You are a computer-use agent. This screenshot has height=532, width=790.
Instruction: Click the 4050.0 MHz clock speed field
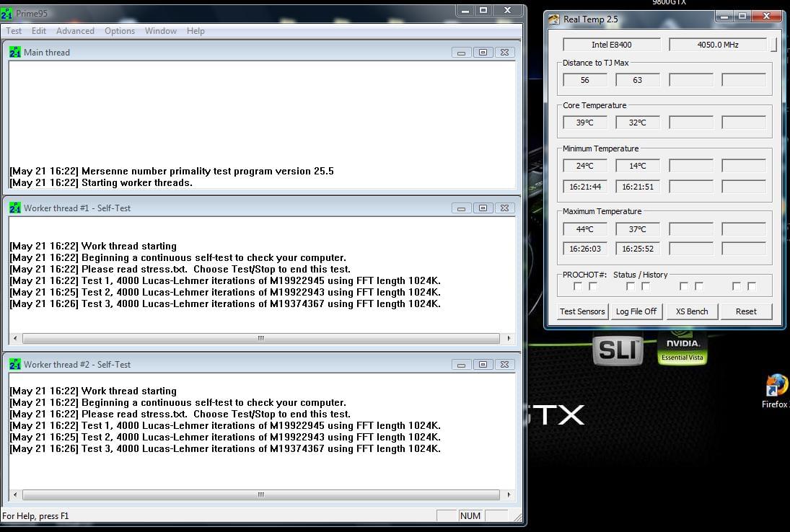[x=717, y=45]
